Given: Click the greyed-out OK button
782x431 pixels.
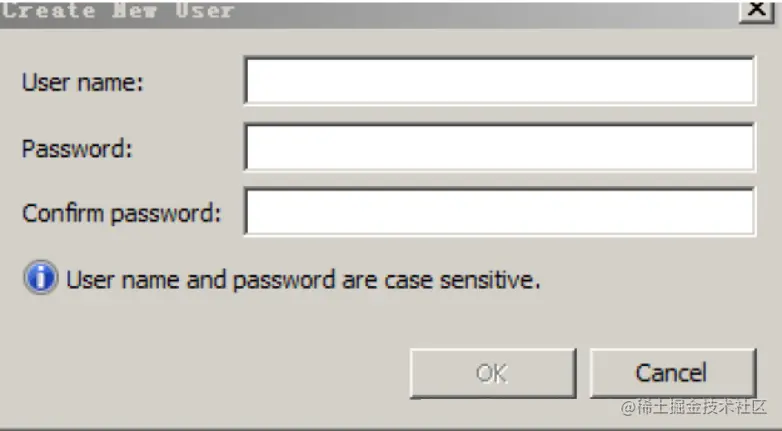Looking at the screenshot, I should click(x=493, y=373).
